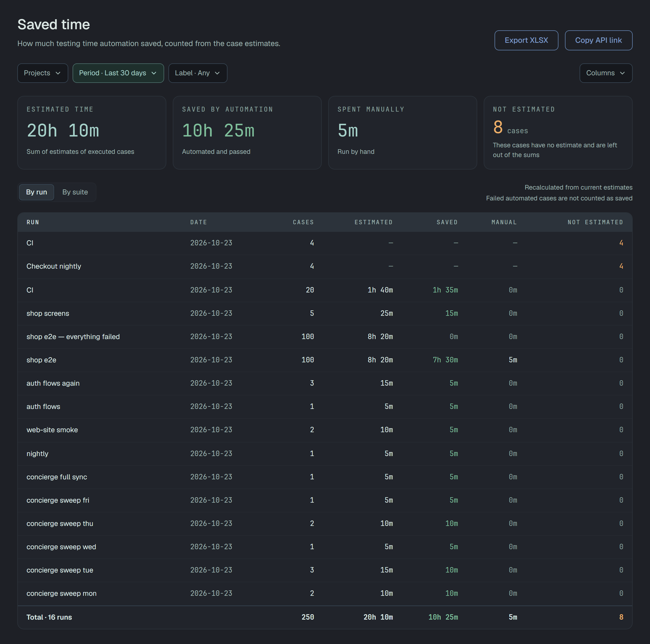Open the Period Last 30 days dropdown
The height and width of the screenshot is (644, 650).
coord(118,73)
